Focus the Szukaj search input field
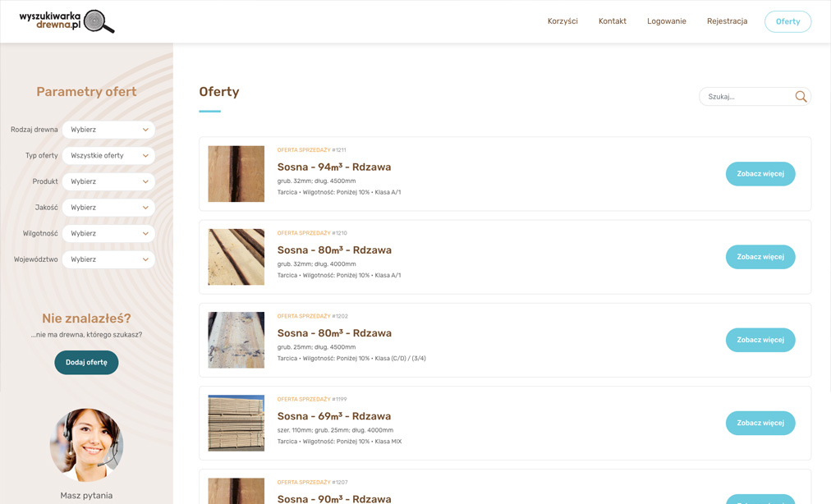The image size is (831, 504). [x=747, y=97]
